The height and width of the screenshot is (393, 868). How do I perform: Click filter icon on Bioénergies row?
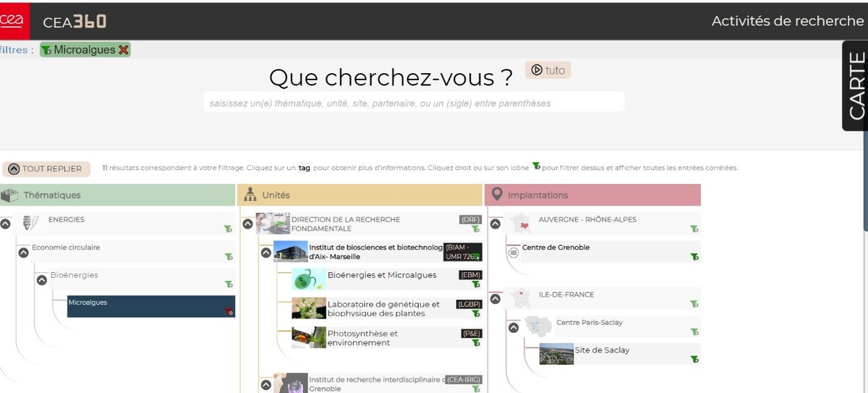click(x=228, y=284)
